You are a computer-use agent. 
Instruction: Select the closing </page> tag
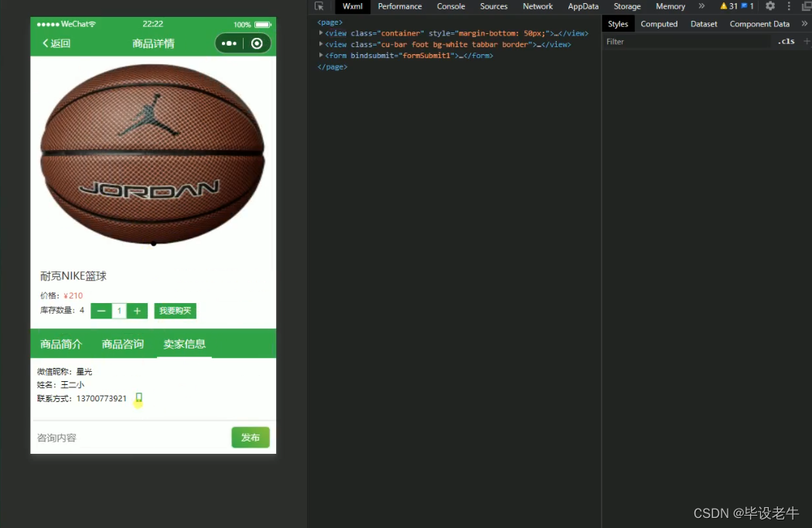point(332,66)
